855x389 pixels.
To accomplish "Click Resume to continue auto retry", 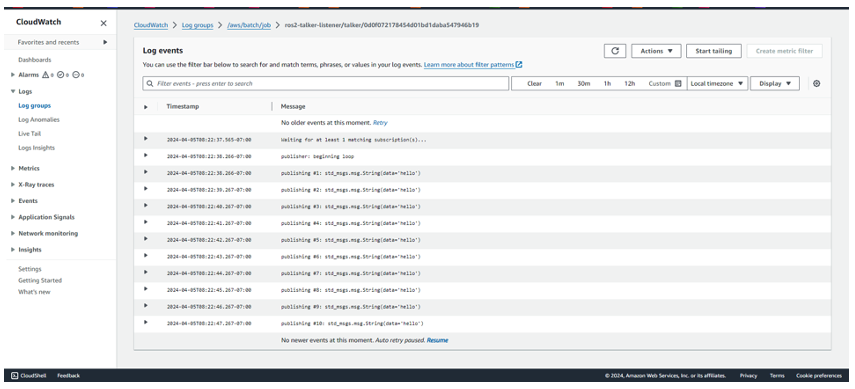I will click(x=437, y=340).
